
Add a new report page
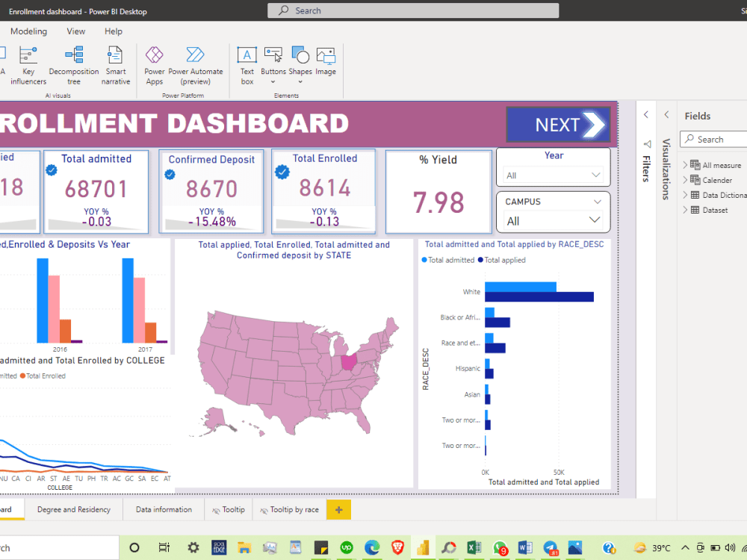(x=338, y=509)
